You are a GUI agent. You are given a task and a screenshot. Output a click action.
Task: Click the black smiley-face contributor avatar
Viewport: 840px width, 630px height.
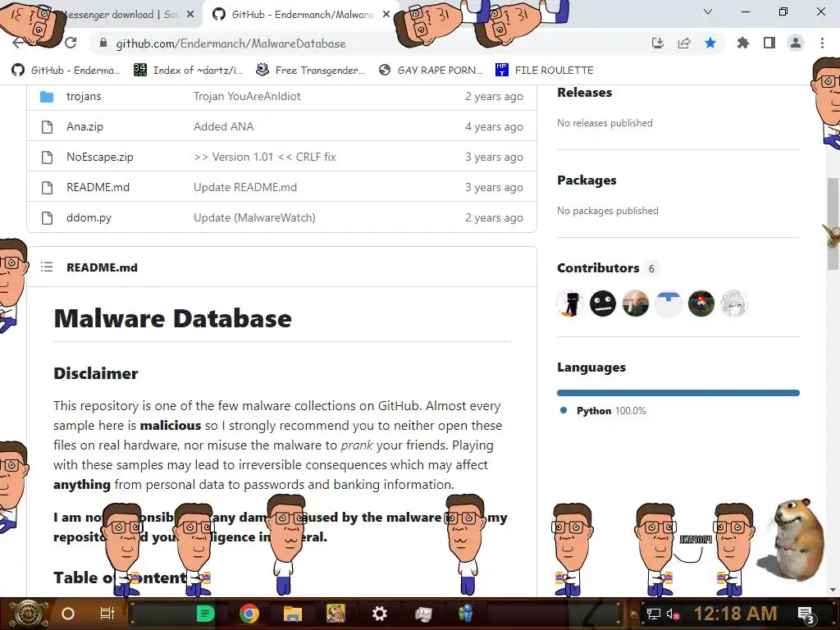pos(603,304)
